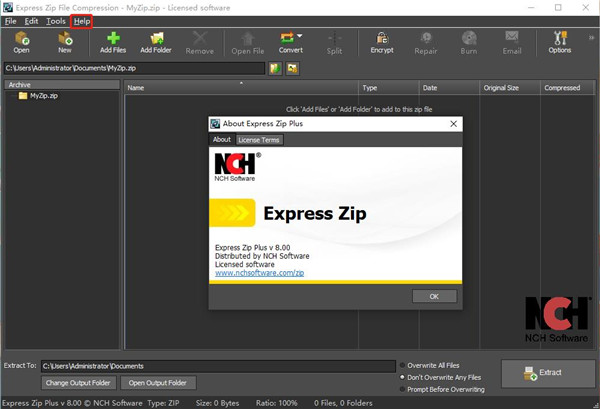
Task: Open the Help menu
Action: tap(82, 21)
